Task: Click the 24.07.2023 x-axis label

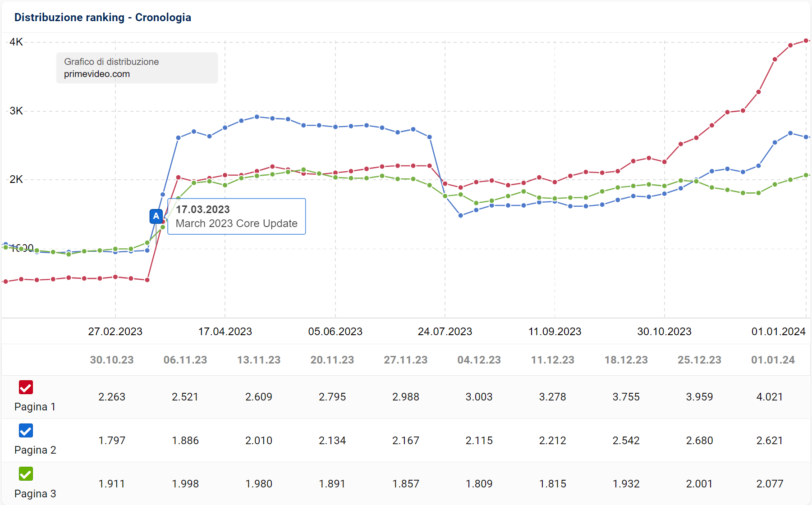Action: [x=445, y=332]
